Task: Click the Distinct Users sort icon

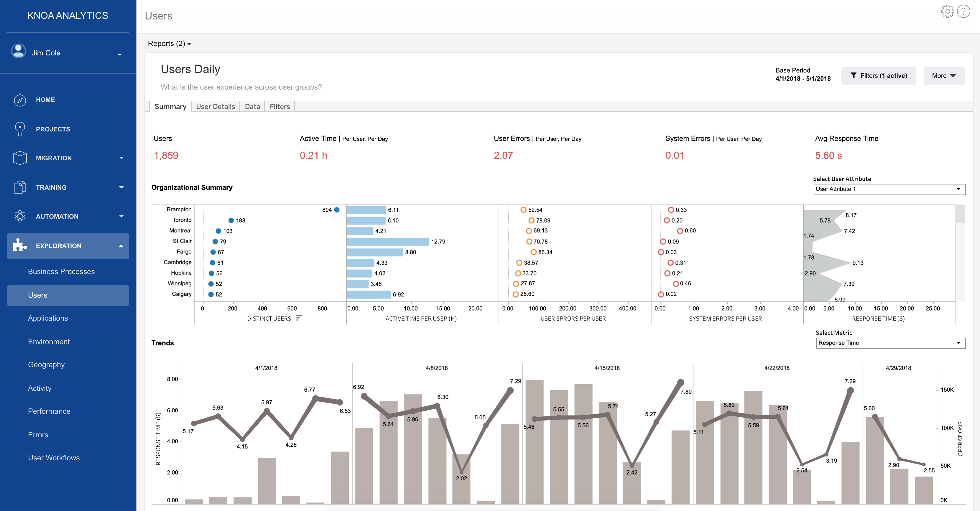Action: [x=299, y=318]
